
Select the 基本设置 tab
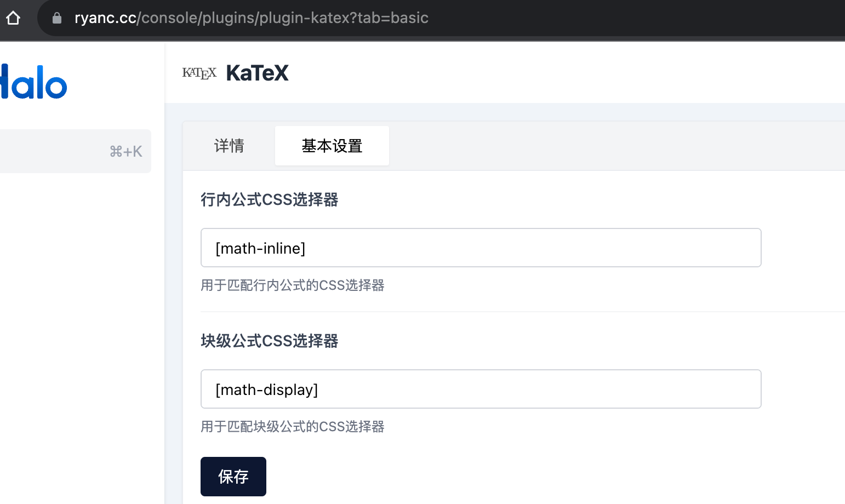pyautogui.click(x=332, y=146)
